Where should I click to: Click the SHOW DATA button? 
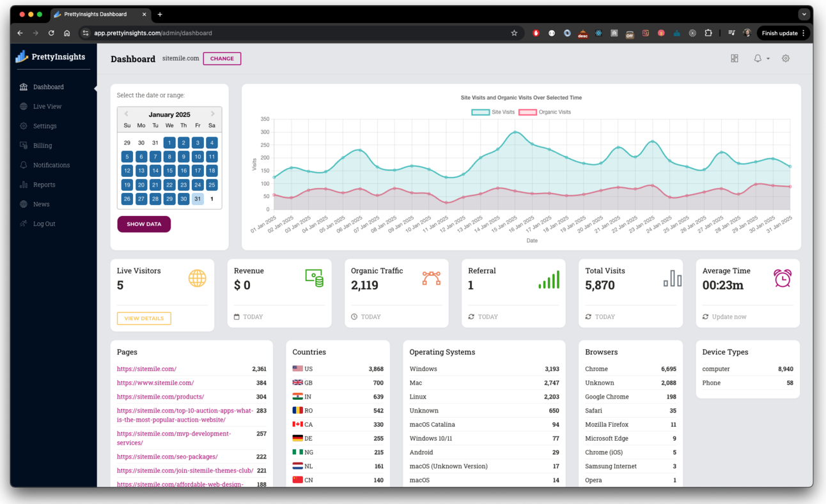click(144, 224)
